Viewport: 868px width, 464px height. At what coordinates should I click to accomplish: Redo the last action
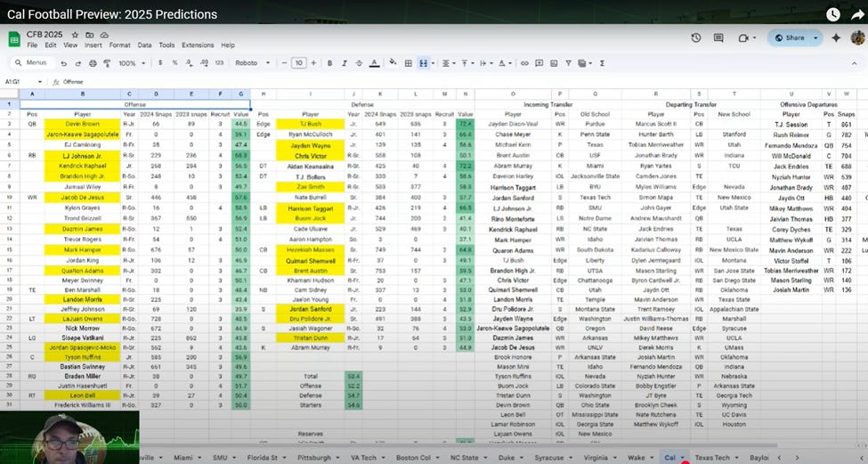pos(78,63)
